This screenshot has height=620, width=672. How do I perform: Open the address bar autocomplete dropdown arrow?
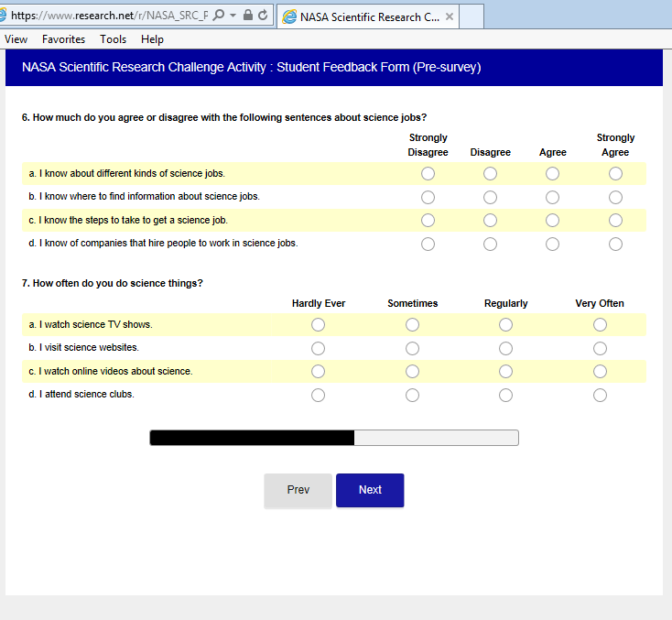233,16
